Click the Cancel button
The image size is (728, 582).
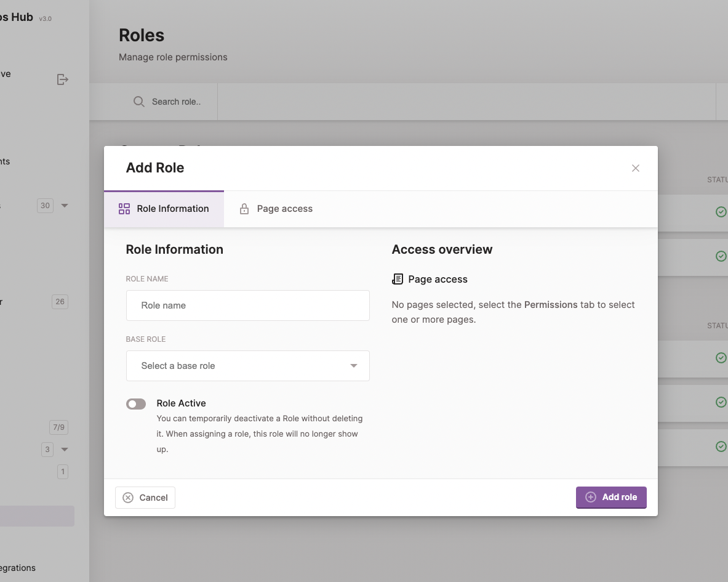pos(145,497)
